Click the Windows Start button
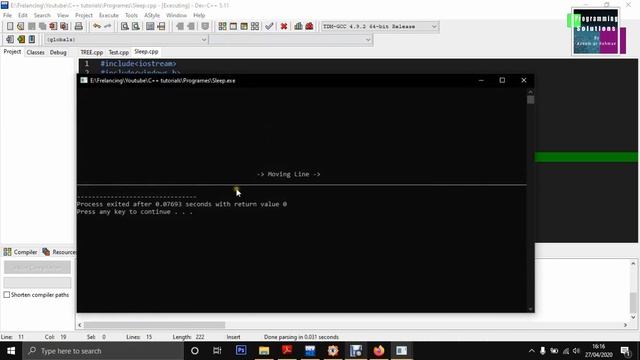The width and height of the screenshot is (640, 360). pos(11,351)
